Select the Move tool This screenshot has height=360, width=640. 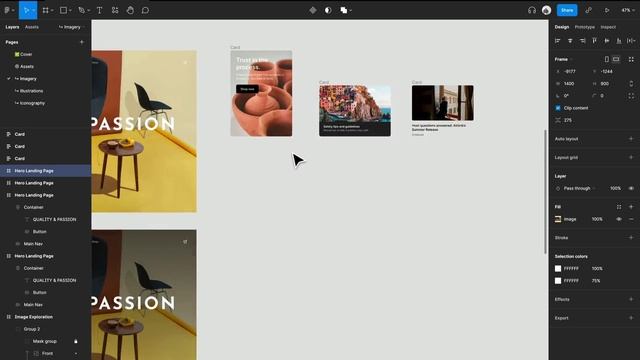coord(26,10)
